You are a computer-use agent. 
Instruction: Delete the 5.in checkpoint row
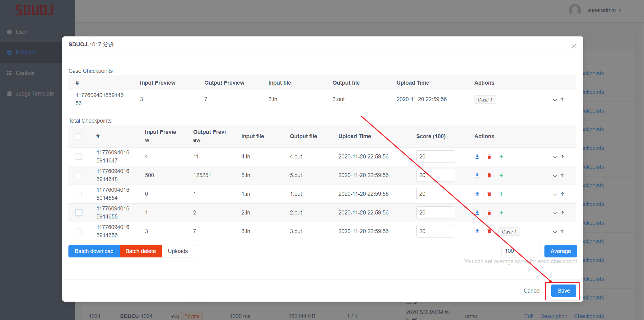click(x=489, y=175)
